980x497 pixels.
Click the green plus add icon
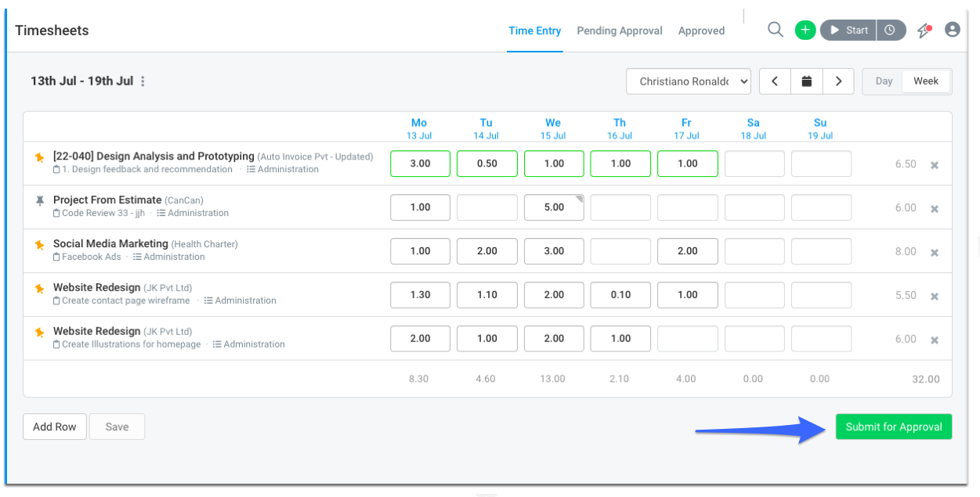(805, 30)
